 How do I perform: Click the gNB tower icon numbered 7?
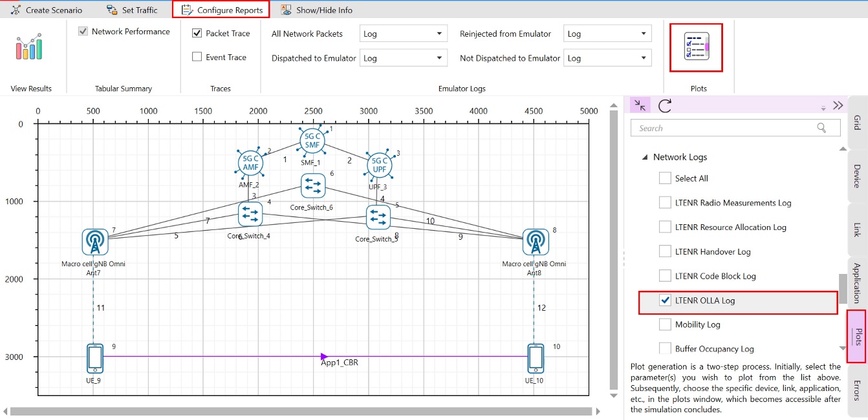[x=94, y=242]
